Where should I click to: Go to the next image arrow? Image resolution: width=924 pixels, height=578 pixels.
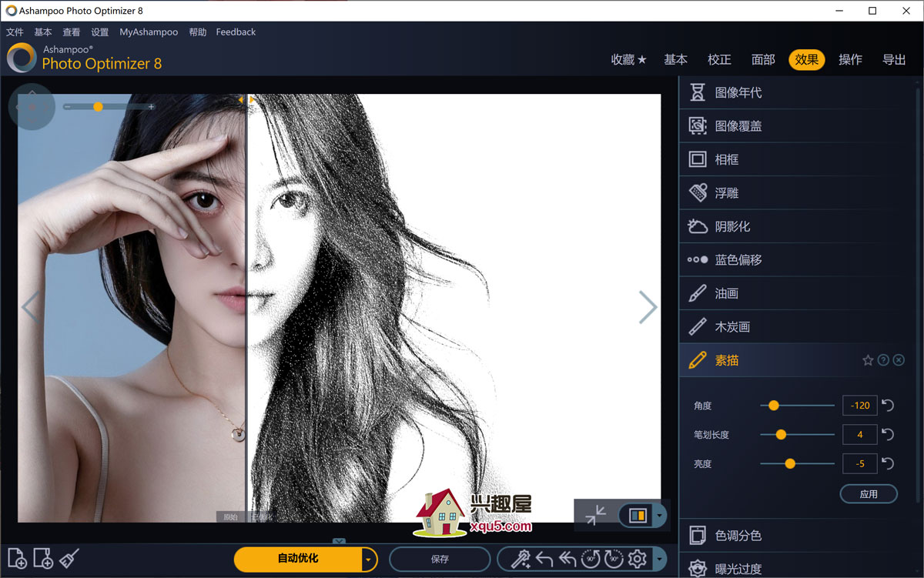[648, 307]
